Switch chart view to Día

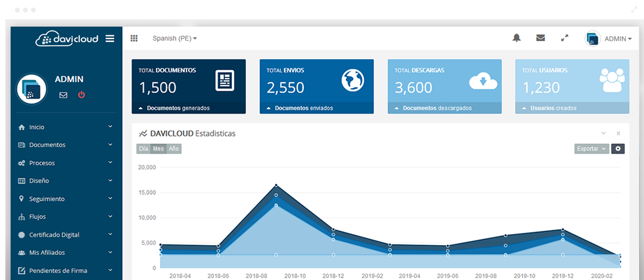(x=143, y=149)
